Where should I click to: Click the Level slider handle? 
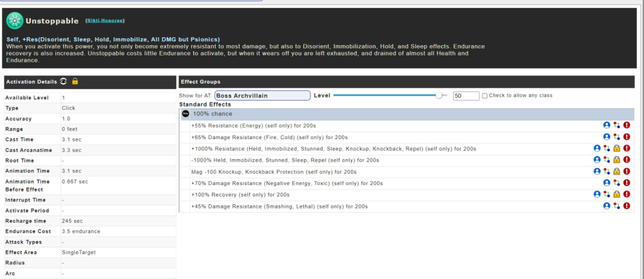[x=439, y=95]
